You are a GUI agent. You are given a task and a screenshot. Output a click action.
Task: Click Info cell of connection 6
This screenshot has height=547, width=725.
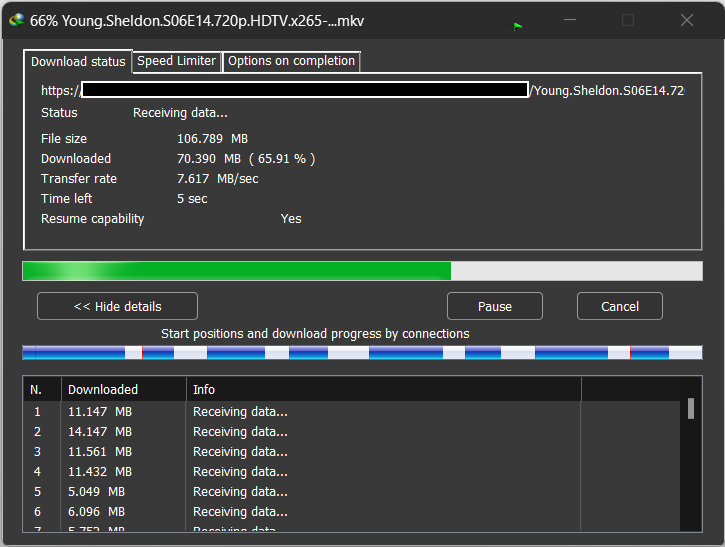[384, 511]
